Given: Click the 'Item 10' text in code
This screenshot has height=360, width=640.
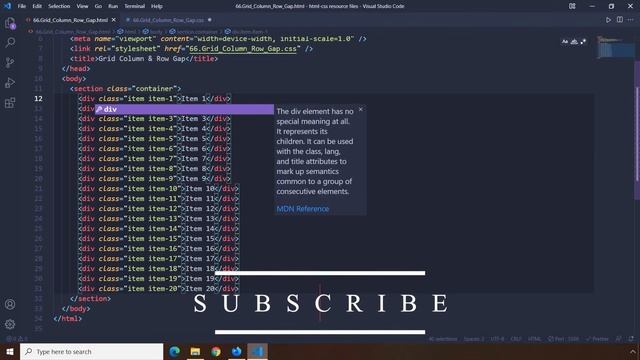Looking at the screenshot, I should tap(200, 189).
